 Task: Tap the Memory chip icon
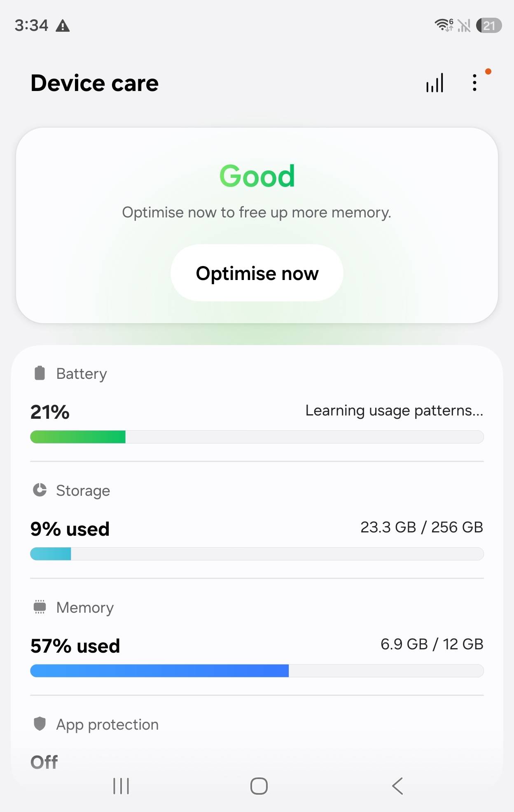coord(40,607)
